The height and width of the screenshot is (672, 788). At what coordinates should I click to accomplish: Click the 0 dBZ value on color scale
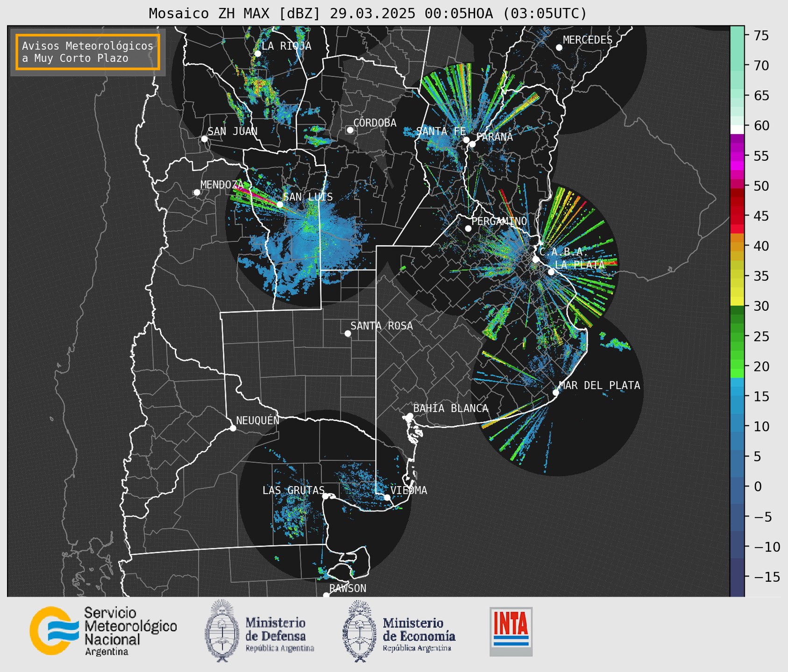click(x=758, y=486)
